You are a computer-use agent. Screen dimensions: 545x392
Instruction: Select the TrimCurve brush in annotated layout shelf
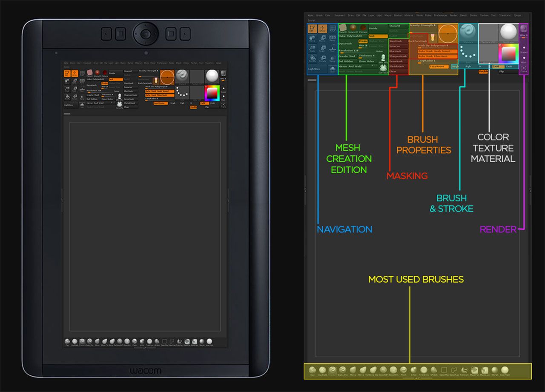(x=464, y=370)
